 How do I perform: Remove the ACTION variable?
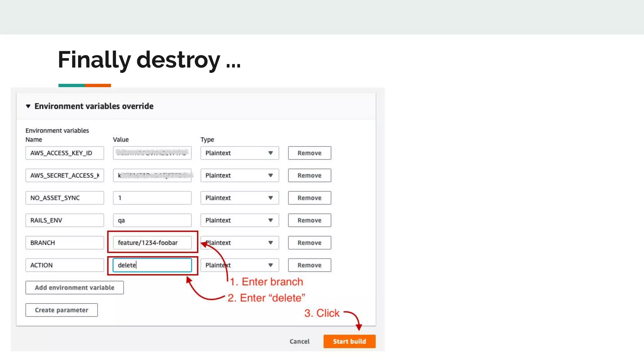pos(309,265)
